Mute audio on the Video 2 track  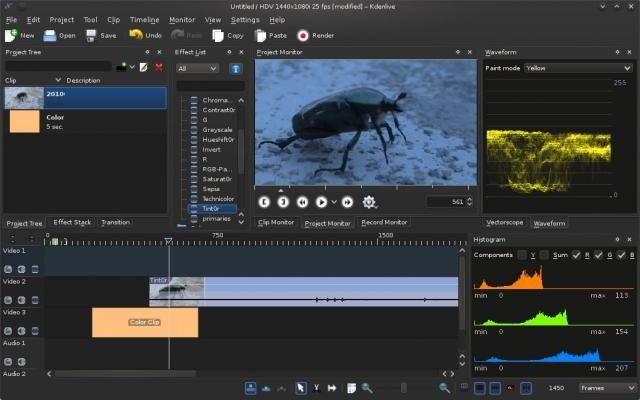pos(21,300)
